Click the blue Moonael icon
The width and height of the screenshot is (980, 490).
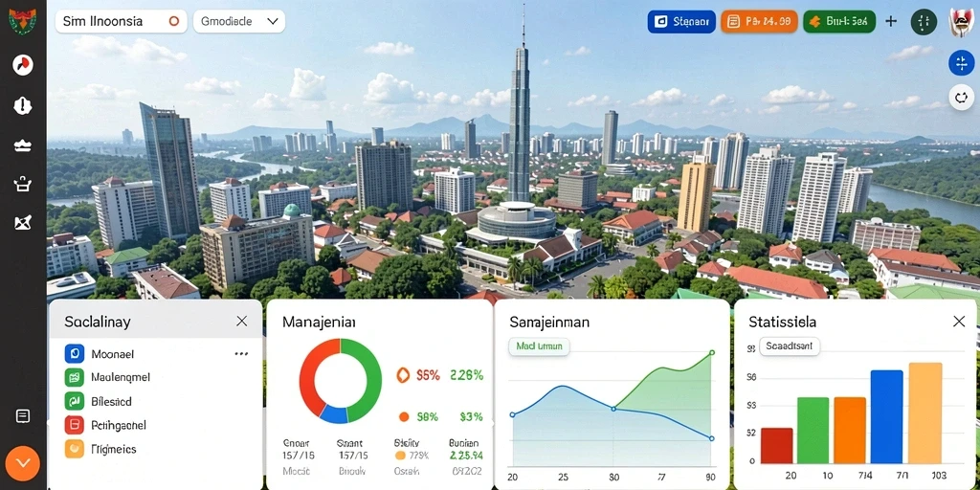pyautogui.click(x=75, y=354)
